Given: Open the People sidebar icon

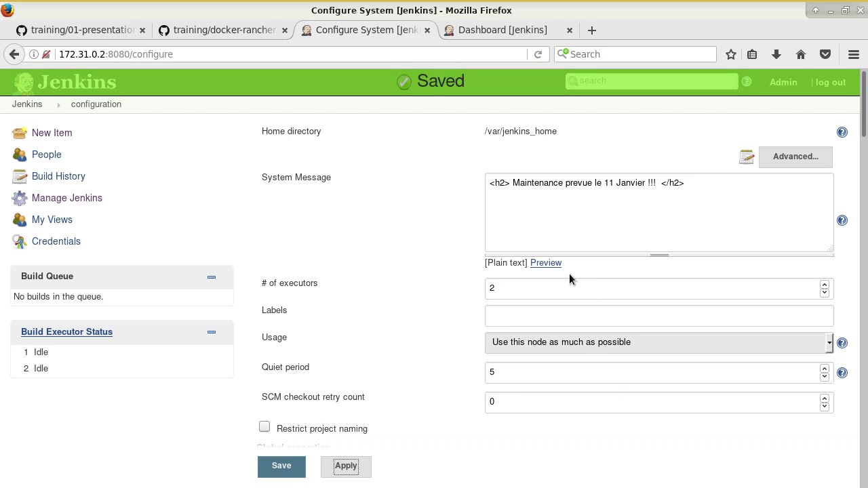Looking at the screenshot, I should [20, 155].
